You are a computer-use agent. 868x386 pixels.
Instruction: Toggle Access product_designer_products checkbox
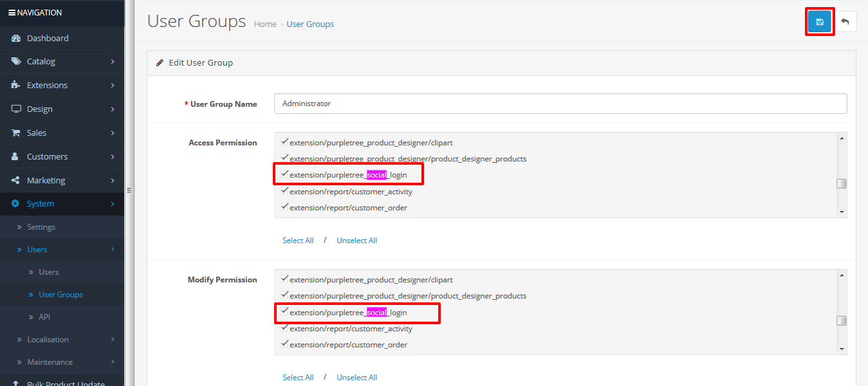click(284, 157)
